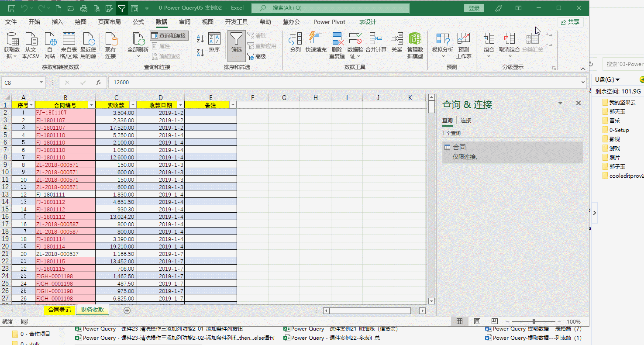Switch to Page Break Preview in status bar
This screenshot has height=345, width=644.
[495, 321]
